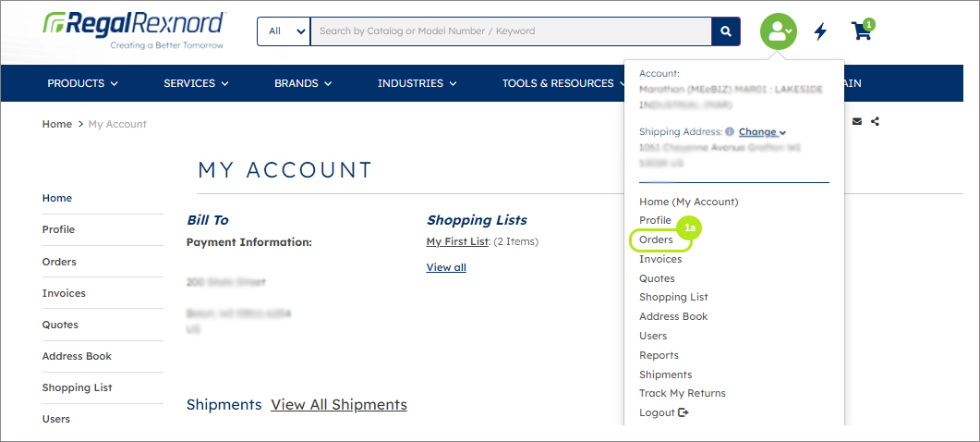
Task: Open the My First List link
Action: pos(457,241)
